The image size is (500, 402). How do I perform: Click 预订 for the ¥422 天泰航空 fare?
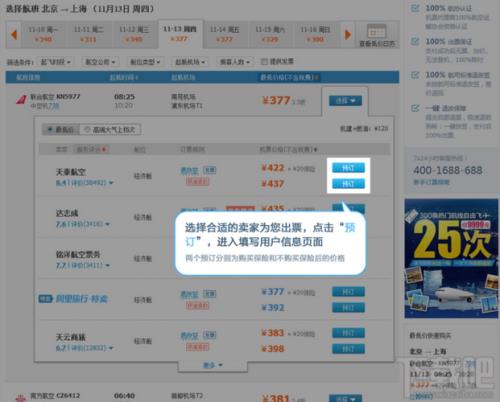pyautogui.click(x=348, y=168)
